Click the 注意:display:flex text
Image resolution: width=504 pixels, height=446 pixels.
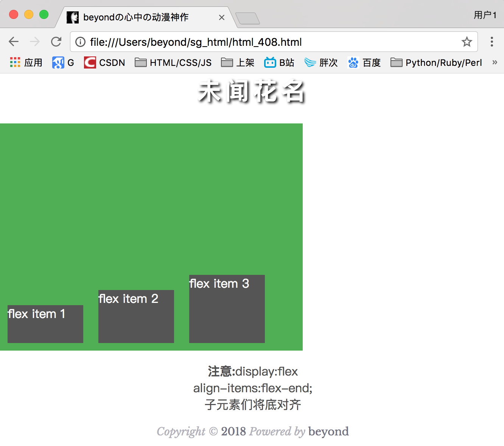[x=253, y=371]
